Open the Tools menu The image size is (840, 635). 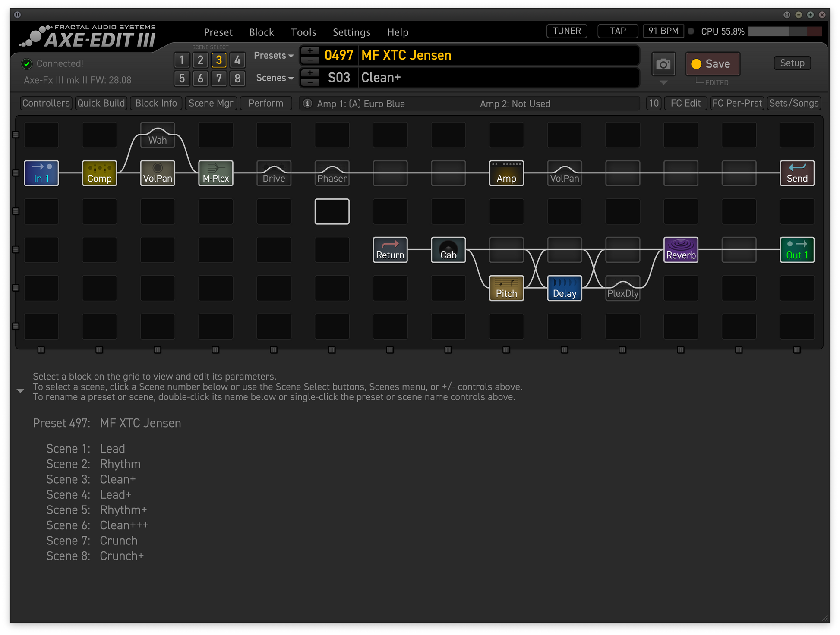(x=303, y=32)
